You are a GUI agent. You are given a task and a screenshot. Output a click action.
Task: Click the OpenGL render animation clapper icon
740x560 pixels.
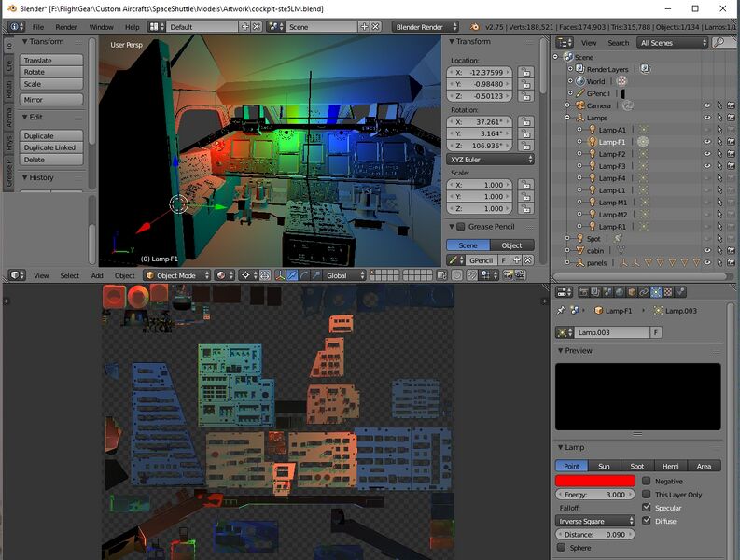(520, 275)
